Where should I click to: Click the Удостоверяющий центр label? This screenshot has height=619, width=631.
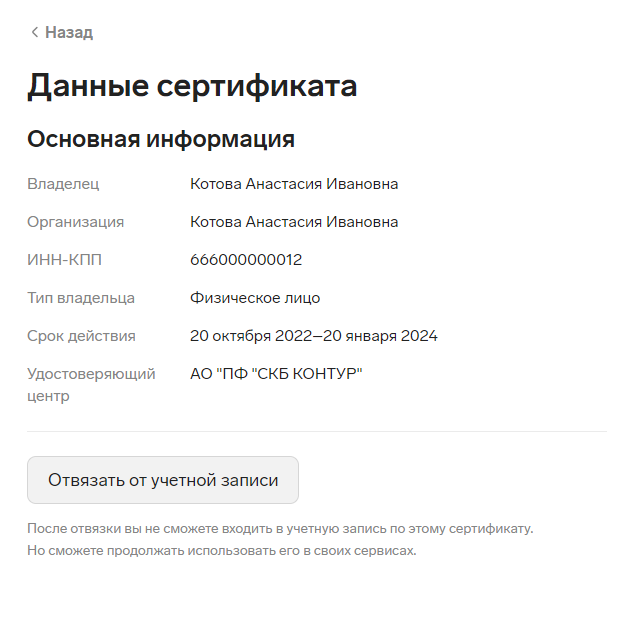click(x=91, y=385)
